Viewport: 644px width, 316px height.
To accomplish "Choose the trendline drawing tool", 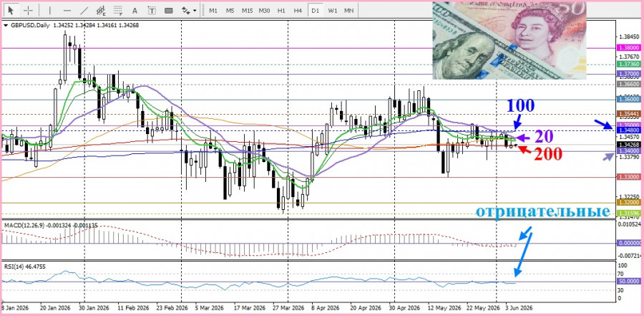I will pyautogui.click(x=84, y=10).
